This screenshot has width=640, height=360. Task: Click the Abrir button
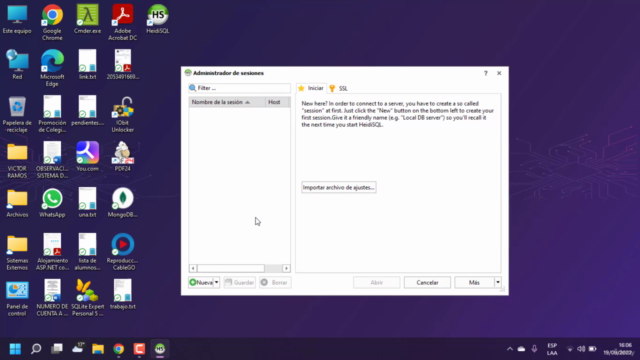(x=377, y=282)
